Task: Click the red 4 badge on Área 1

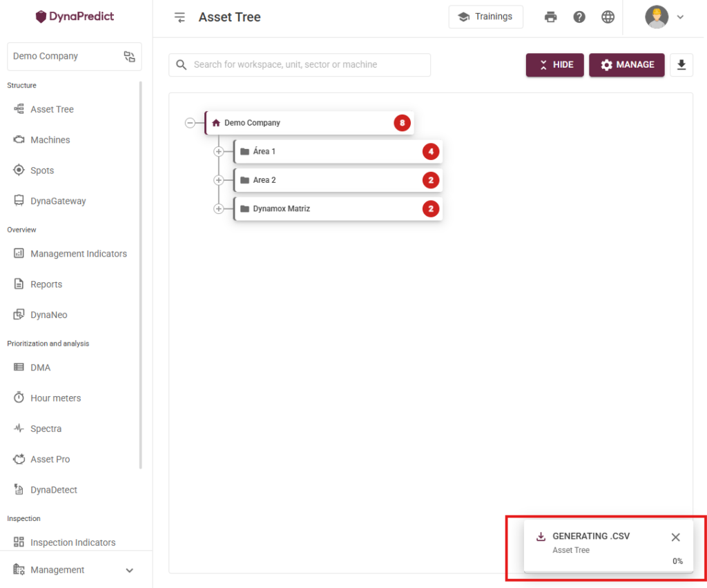Action: [x=431, y=152]
